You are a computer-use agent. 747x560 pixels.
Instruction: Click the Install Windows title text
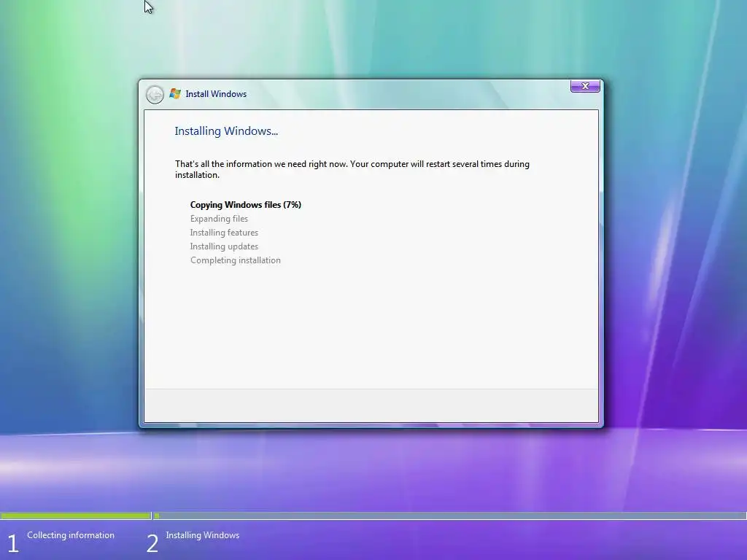pos(216,94)
